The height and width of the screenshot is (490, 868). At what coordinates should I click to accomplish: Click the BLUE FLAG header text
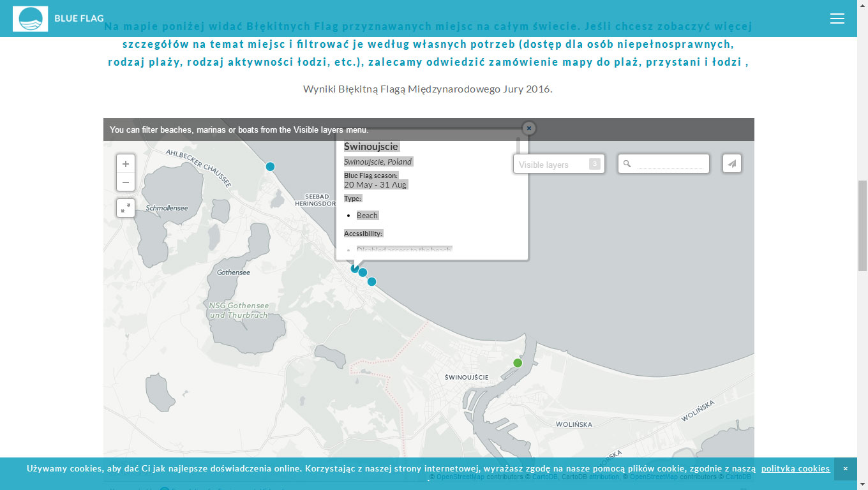(x=79, y=19)
